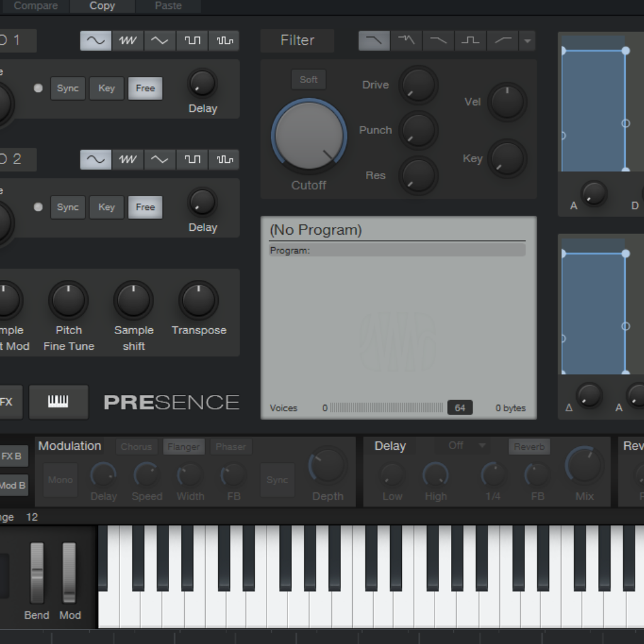
Task: Select the Chorus modulation tab
Action: 136,447
